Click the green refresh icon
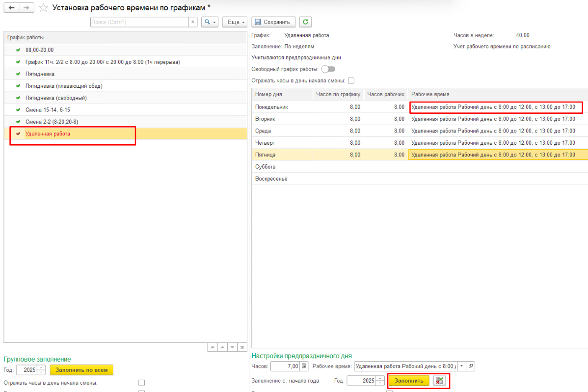The width and height of the screenshot is (588, 392). coord(306,22)
